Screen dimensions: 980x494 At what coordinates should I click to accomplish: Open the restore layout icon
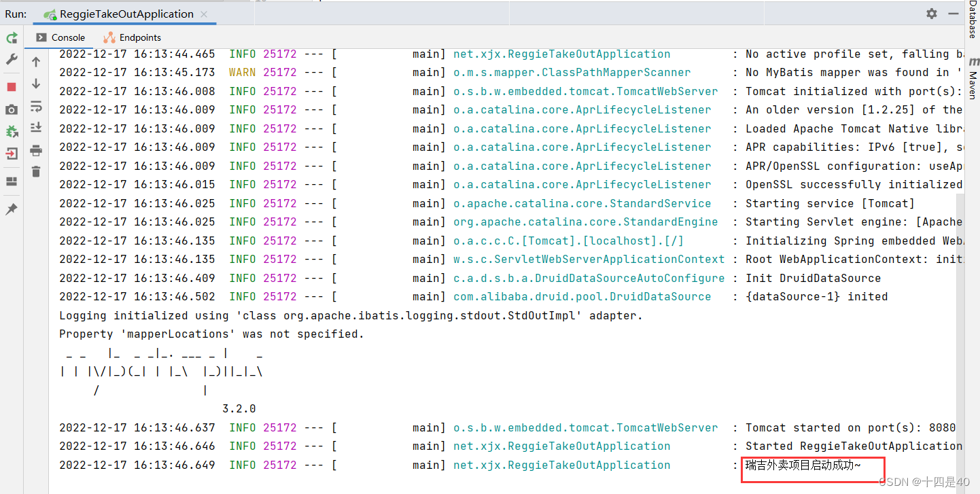12,181
